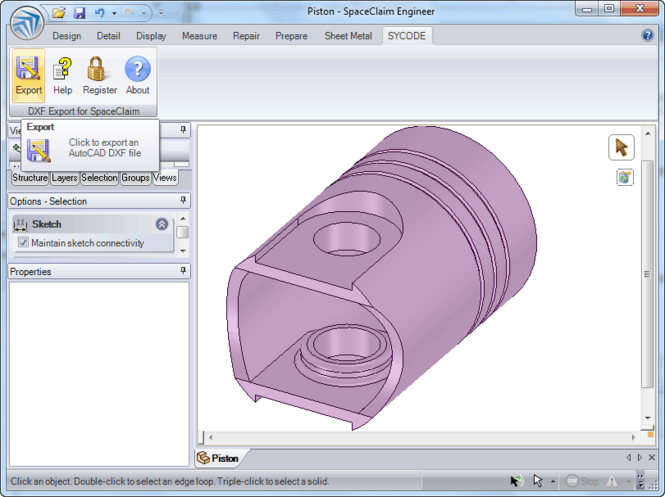Screen dimensions: 665x497
Task: Click the piston 3D model in viewport
Action: [x=382, y=278]
